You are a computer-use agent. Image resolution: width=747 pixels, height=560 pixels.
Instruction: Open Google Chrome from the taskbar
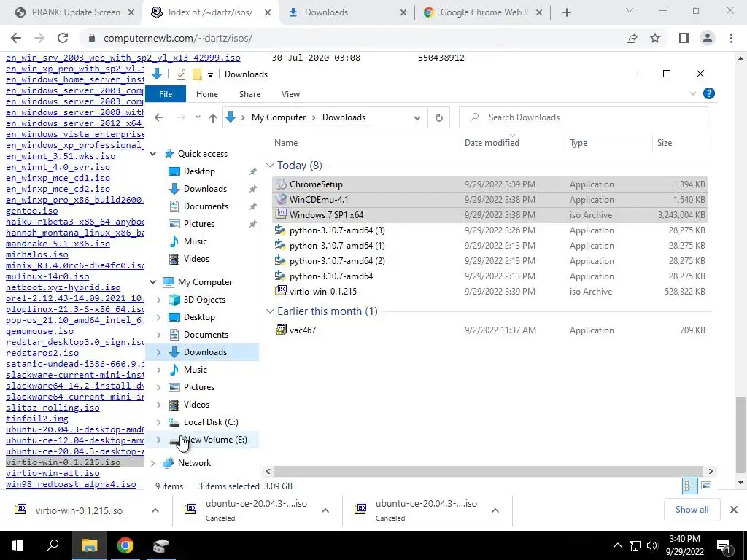coord(125,545)
